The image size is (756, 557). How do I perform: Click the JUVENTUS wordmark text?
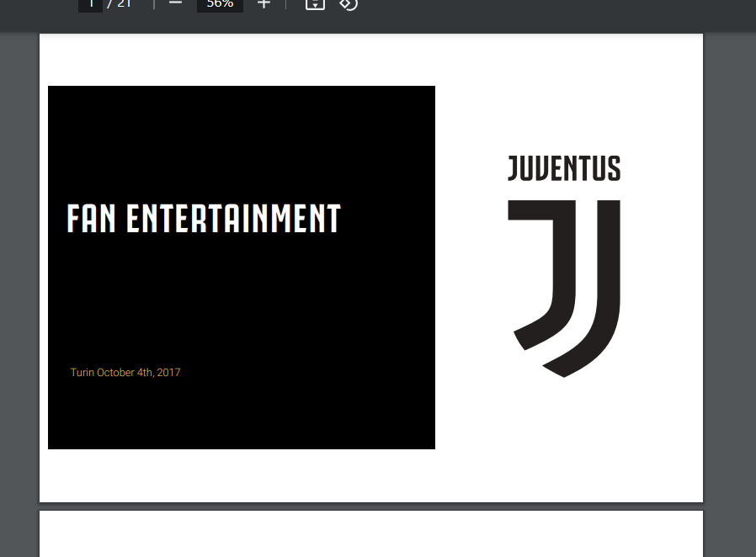pos(564,168)
